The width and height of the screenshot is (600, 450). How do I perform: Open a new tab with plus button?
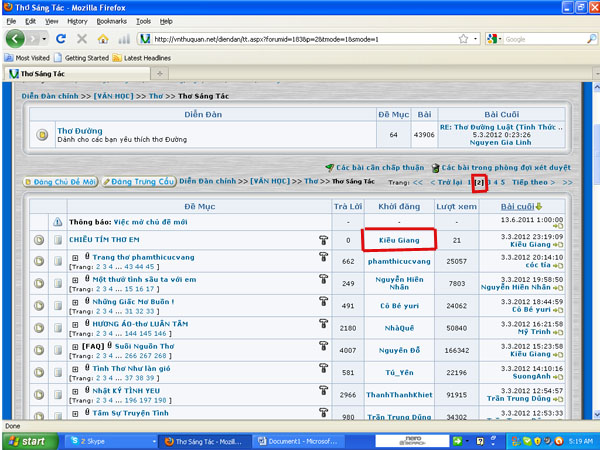tap(160, 73)
